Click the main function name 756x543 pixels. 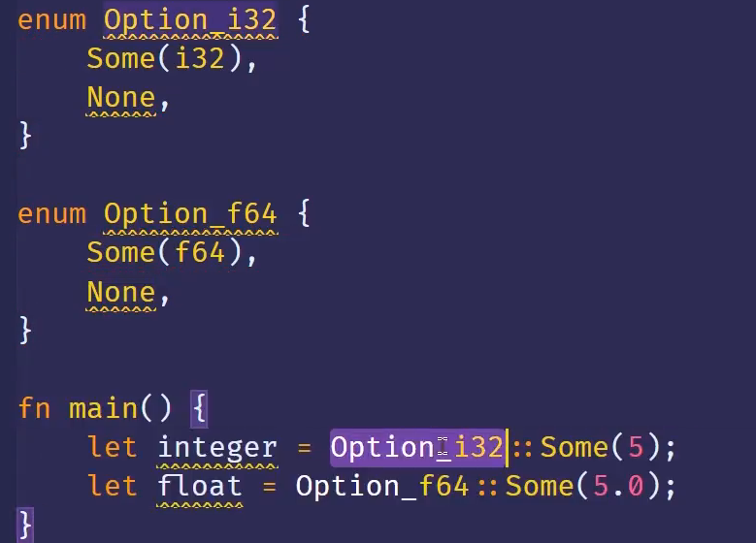coord(103,408)
